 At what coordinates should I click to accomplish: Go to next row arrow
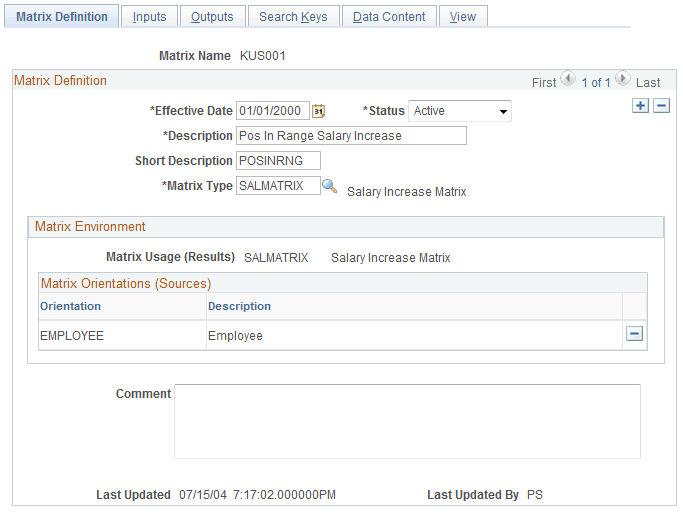click(623, 79)
